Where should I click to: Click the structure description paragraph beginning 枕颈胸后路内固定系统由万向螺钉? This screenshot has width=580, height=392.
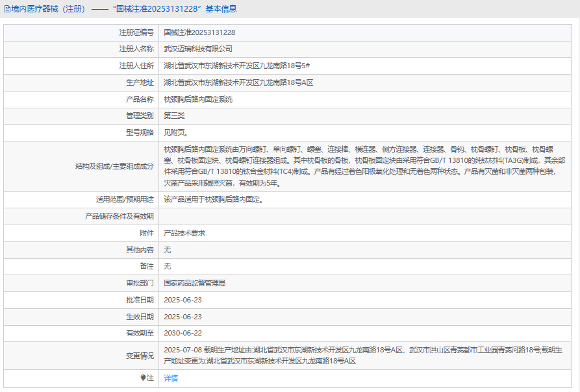[365, 166]
